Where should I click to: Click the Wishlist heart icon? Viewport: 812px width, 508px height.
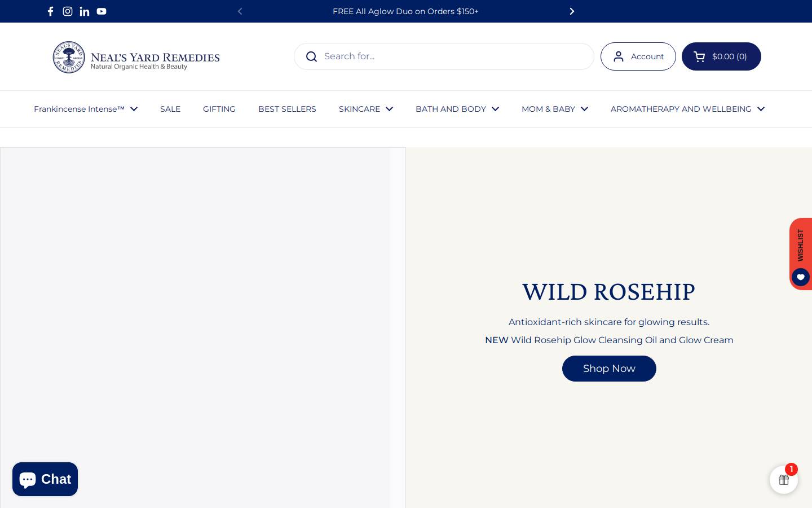pyautogui.click(x=801, y=277)
